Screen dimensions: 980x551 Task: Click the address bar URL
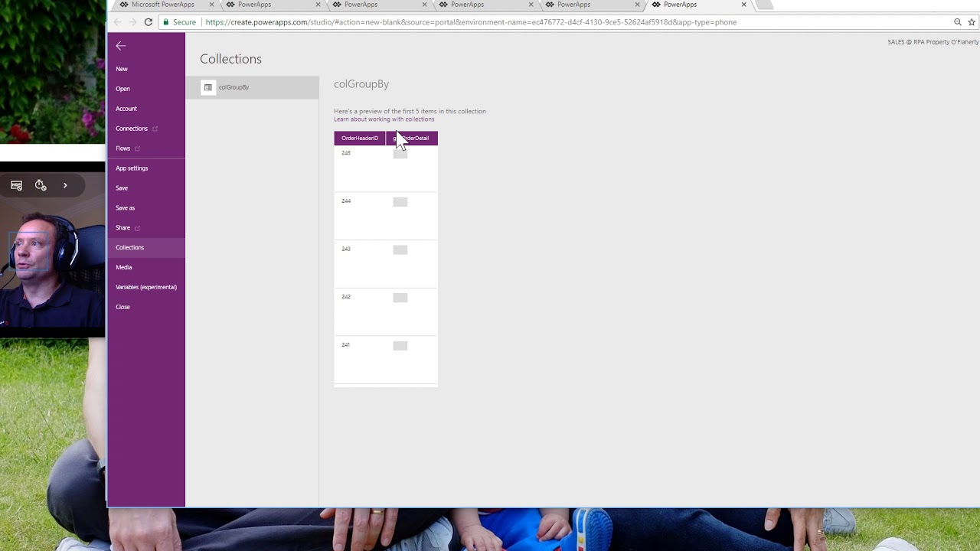click(471, 22)
